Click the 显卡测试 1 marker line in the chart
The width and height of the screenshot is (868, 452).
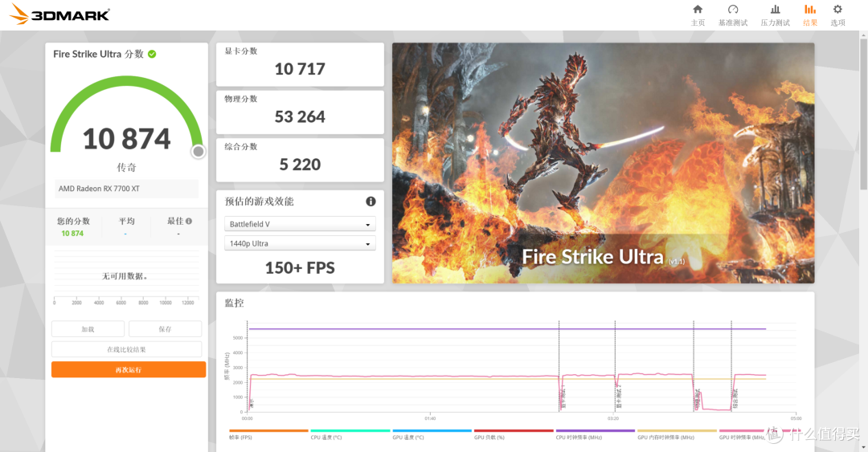[x=559, y=366]
